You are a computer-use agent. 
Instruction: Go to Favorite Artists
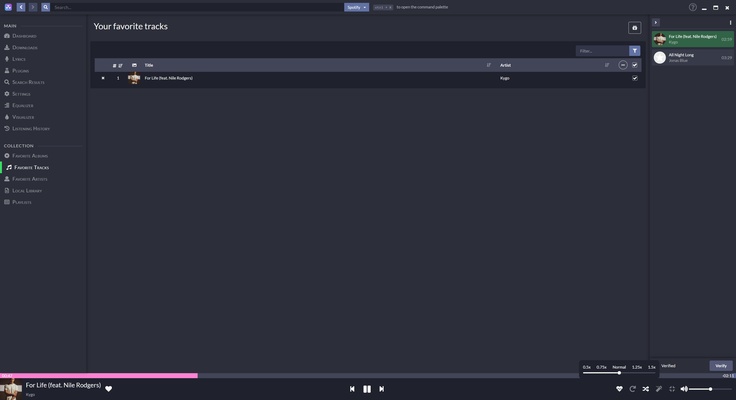pos(26,179)
